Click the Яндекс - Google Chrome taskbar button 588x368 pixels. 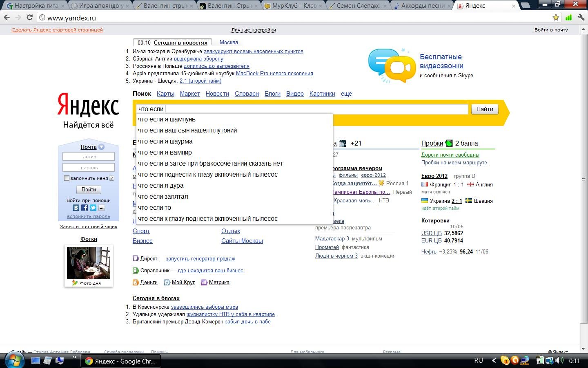121,361
